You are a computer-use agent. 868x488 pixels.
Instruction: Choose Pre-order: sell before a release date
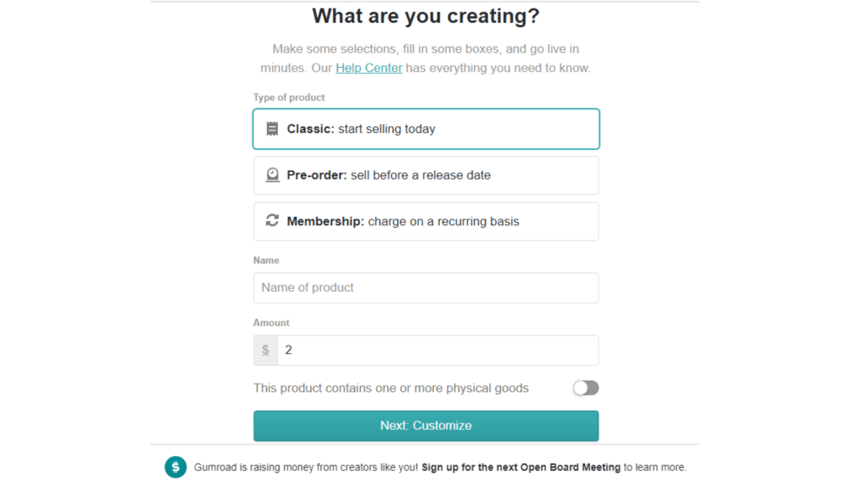426,175
